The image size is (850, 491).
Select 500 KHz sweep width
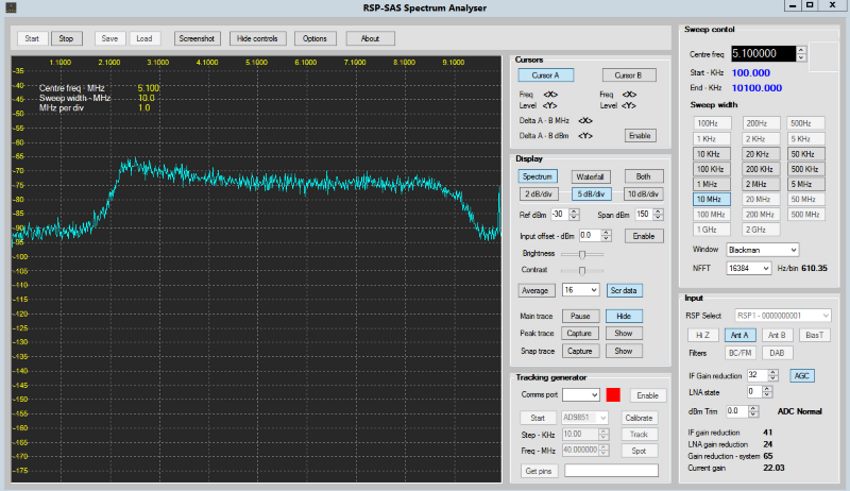point(806,169)
